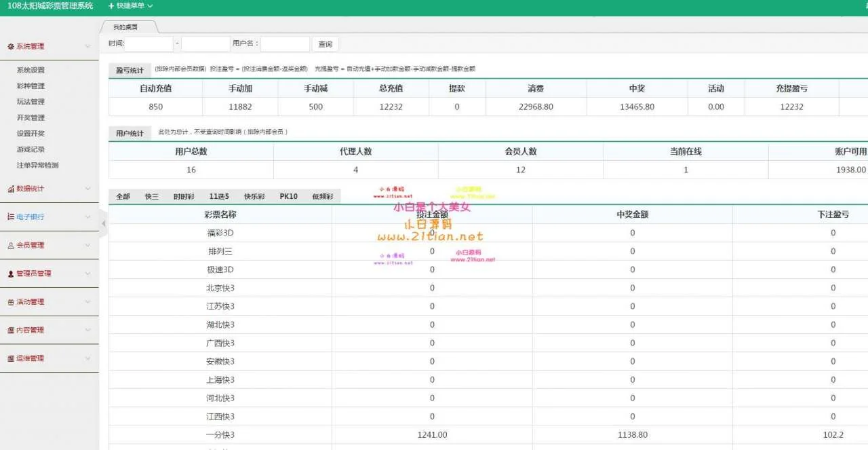Screen dimensions: 868x450
Task: Collapse the sidebar with the arrow handle
Action: [x=103, y=224]
